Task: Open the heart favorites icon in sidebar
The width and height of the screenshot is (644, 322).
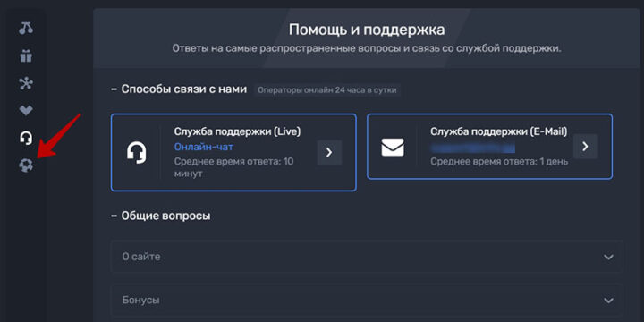Action: tap(26, 110)
